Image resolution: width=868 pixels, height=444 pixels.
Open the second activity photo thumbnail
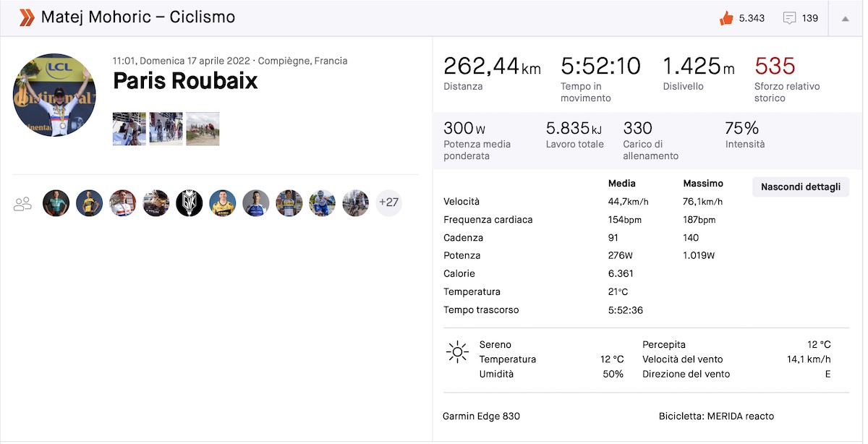coord(166,129)
